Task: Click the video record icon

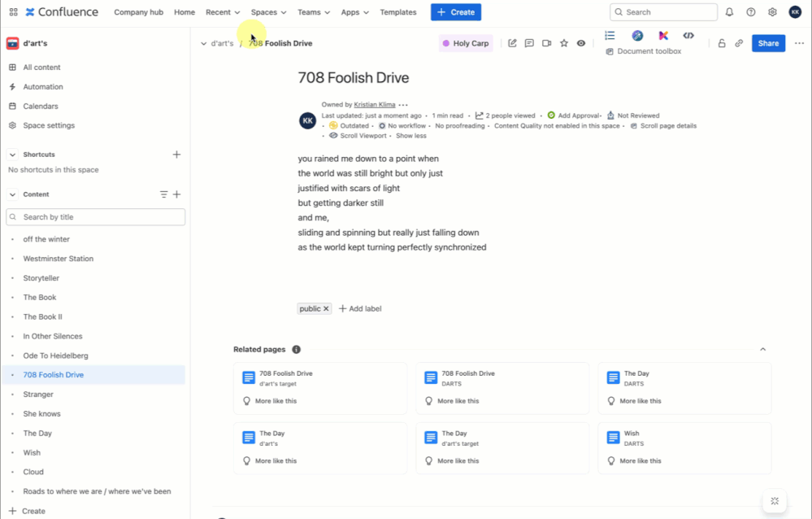Action: click(x=546, y=43)
